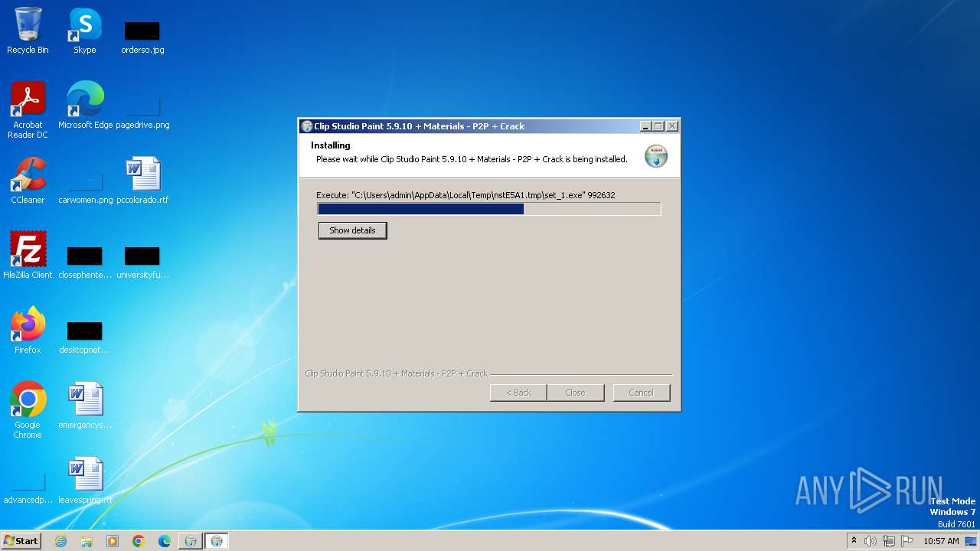
Task: Click the installer title bar icon
Action: [307, 126]
